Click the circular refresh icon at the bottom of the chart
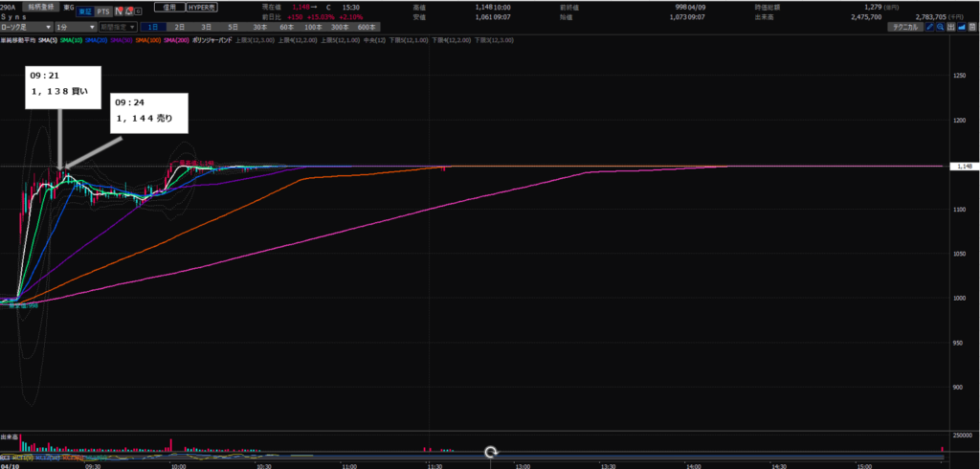 [491, 452]
